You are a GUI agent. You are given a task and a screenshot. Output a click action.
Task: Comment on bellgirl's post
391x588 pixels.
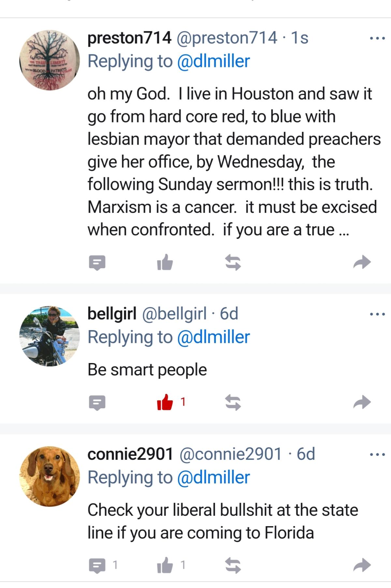pyautogui.click(x=97, y=403)
